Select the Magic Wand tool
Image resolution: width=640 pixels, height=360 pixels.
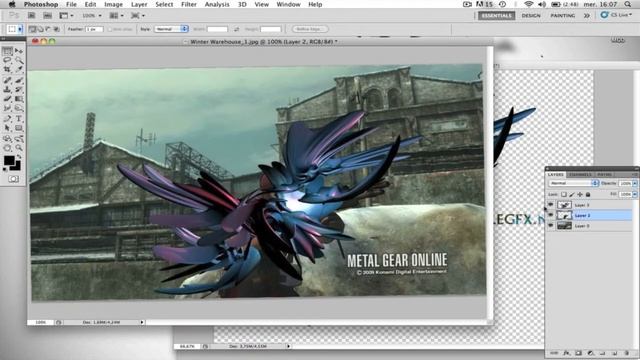click(19, 60)
